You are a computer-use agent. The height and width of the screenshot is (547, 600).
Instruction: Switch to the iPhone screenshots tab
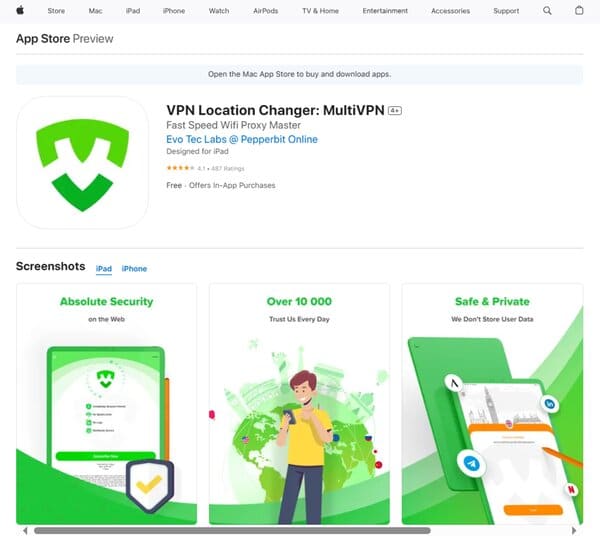click(x=134, y=269)
